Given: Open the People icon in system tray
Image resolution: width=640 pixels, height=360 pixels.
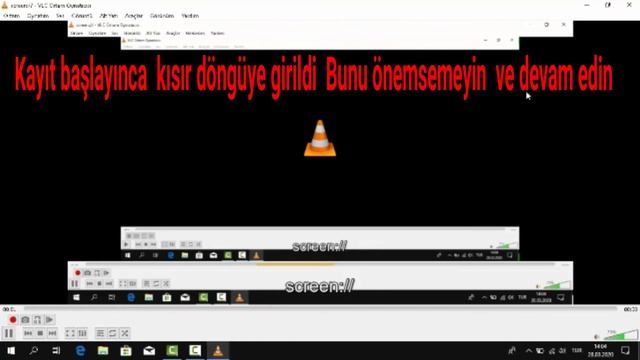Looking at the screenshot, I should [512, 351].
